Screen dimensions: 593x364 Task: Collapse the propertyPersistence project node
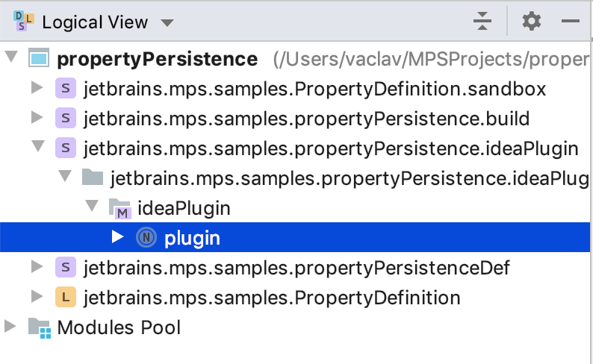[x=11, y=59]
